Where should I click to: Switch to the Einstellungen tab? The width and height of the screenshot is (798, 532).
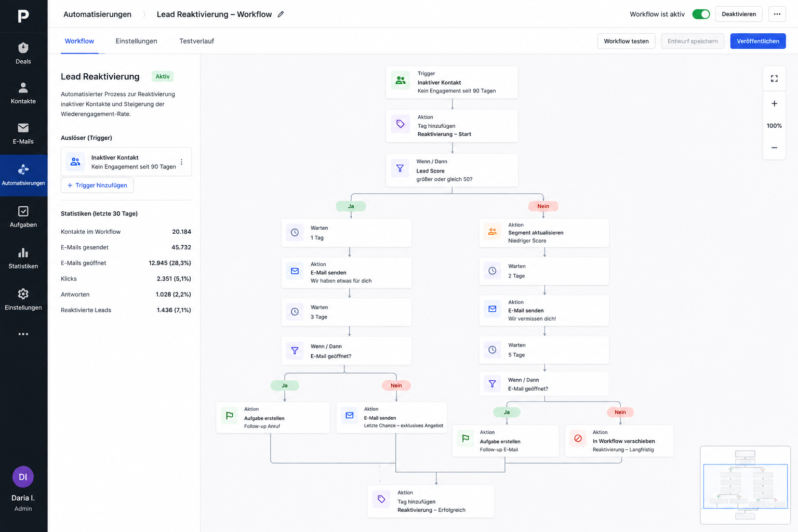[x=136, y=41]
